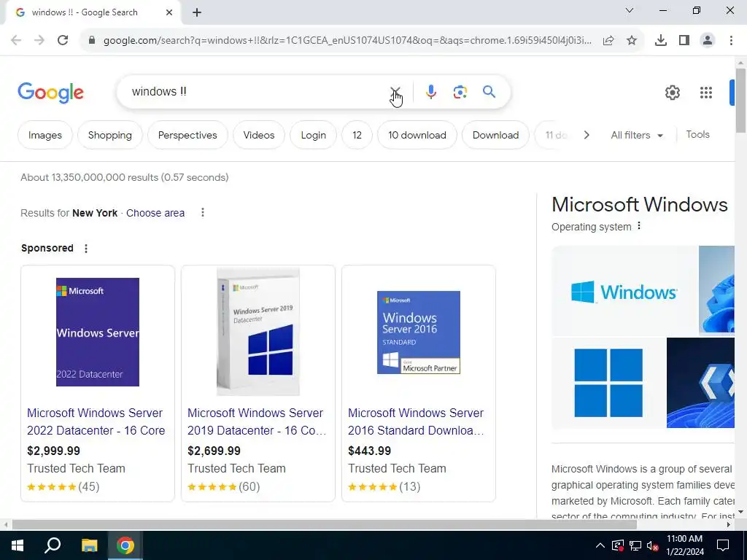The height and width of the screenshot is (560, 747).
Task: Click the '$2,999.99' price text
Action: tap(53, 451)
